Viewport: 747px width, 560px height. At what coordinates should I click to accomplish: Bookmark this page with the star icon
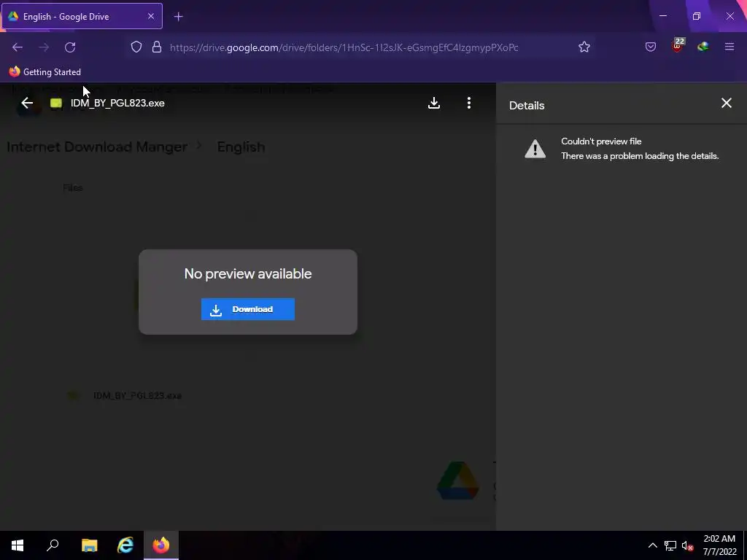click(584, 47)
